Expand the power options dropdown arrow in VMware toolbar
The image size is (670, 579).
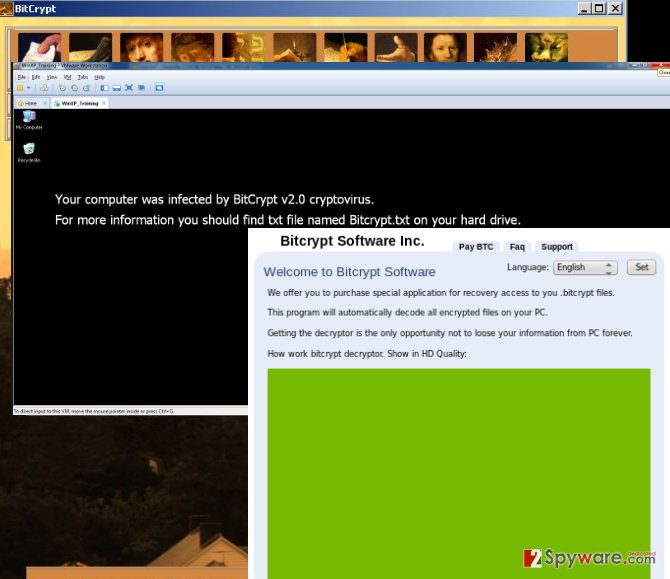click(29, 88)
